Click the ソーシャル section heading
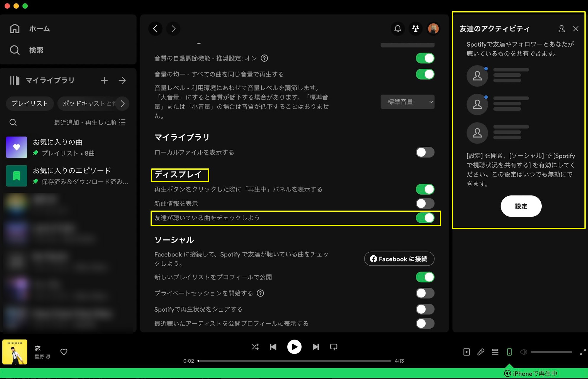Viewport: 588px width, 379px height. click(x=174, y=240)
